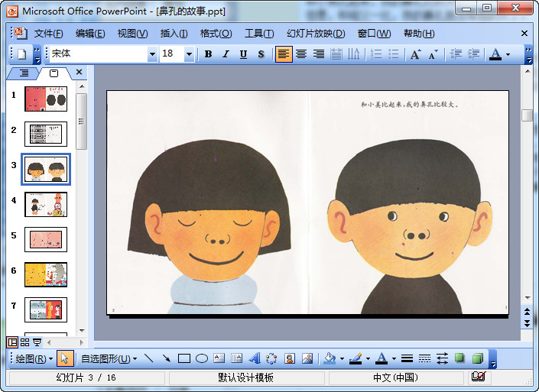539x392 pixels.
Task: Expand formatting toolbar options
Action: tap(529, 54)
